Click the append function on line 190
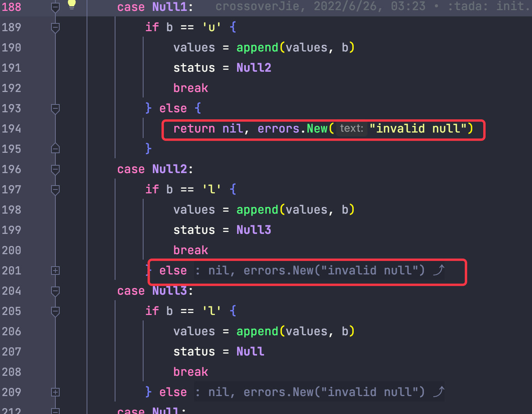This screenshot has width=532, height=414. coord(257,48)
